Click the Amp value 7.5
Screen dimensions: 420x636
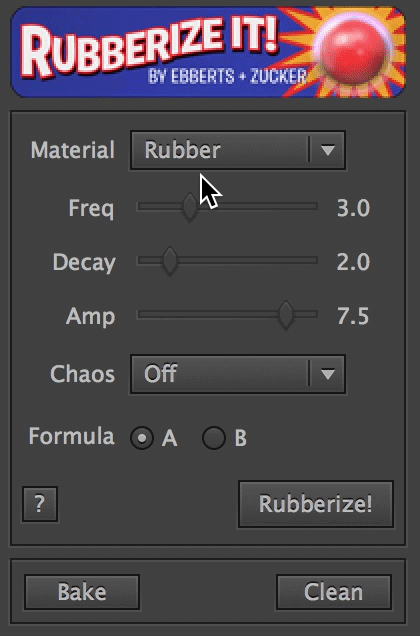(x=353, y=316)
